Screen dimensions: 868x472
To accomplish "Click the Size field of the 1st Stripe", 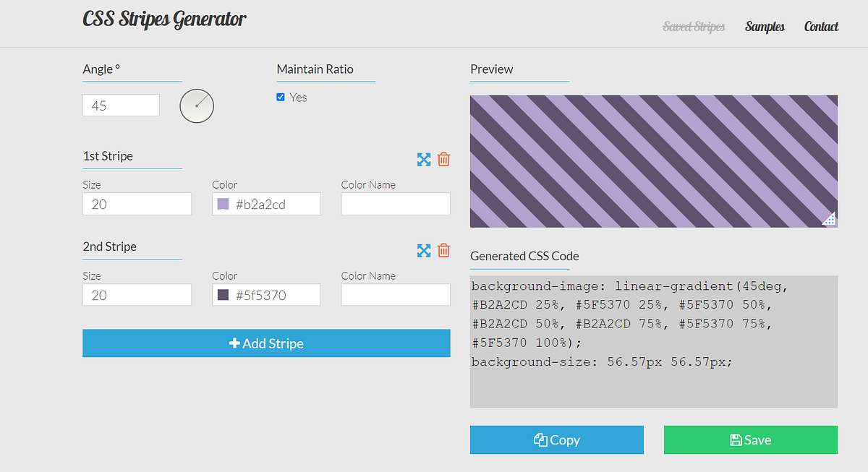I will 137,204.
